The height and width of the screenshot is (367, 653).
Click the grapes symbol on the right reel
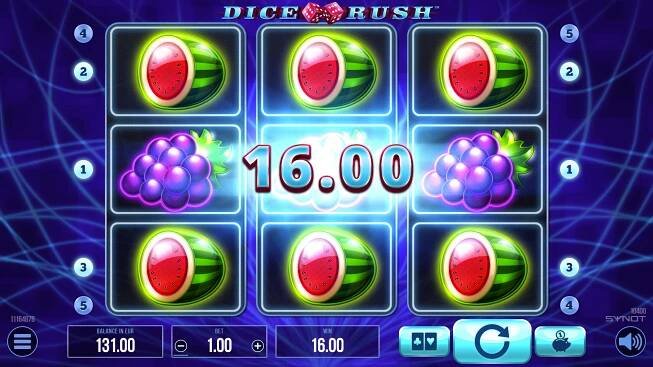(478, 169)
